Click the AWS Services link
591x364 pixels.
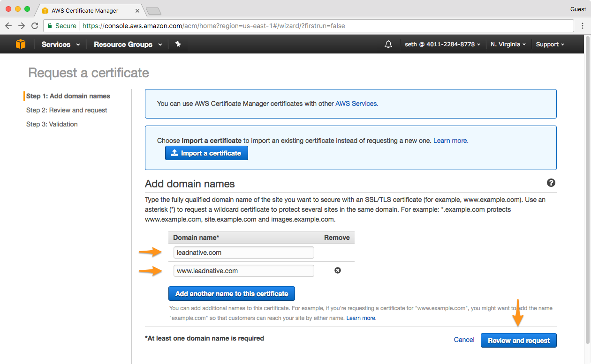pyautogui.click(x=356, y=104)
